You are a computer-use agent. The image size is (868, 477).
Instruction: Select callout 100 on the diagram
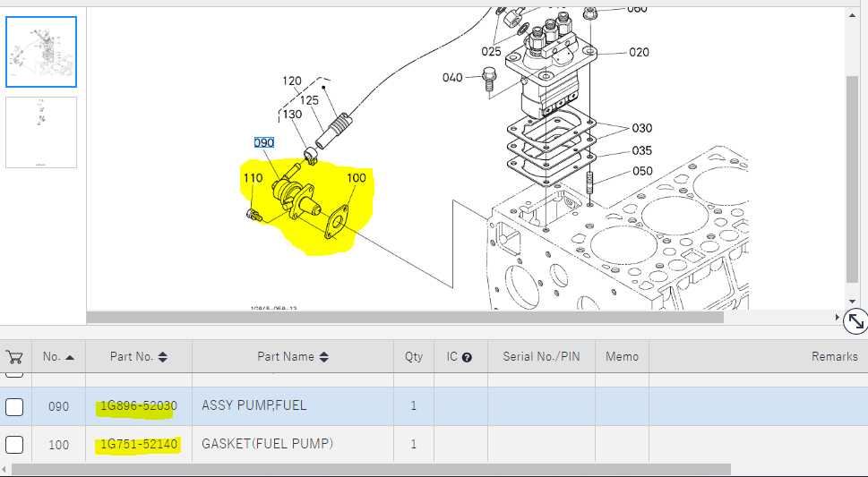357,178
